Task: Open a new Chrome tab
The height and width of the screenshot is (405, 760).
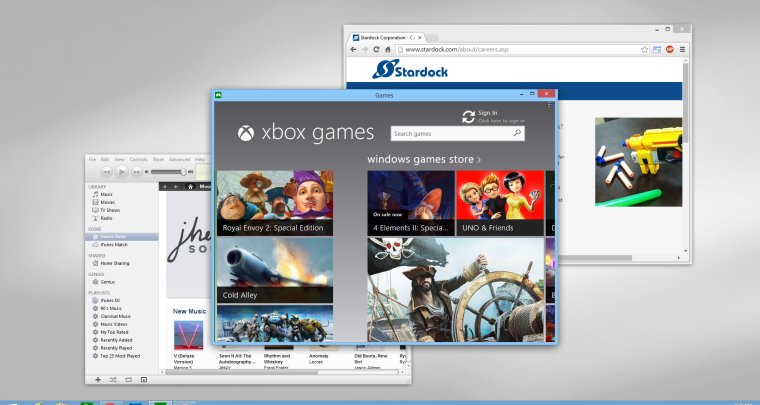Action: coord(432,38)
